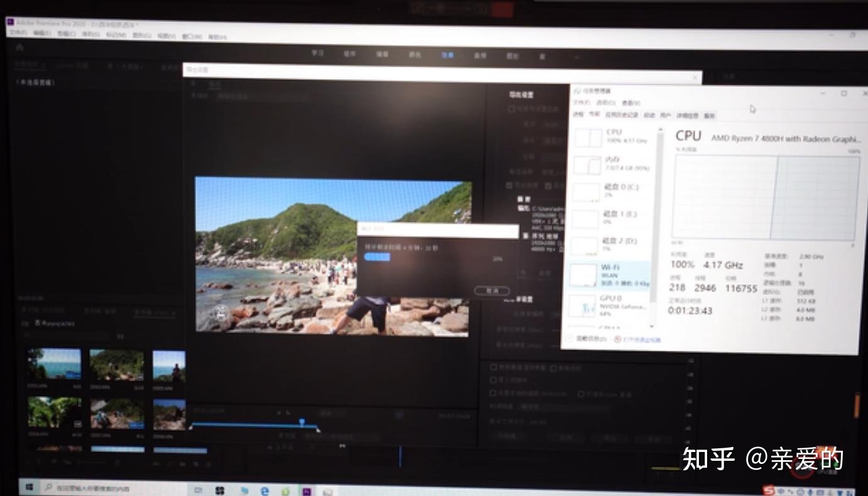Switch to Task Manager 进程 tab
This screenshot has width=868, height=496.
pyautogui.click(x=578, y=114)
